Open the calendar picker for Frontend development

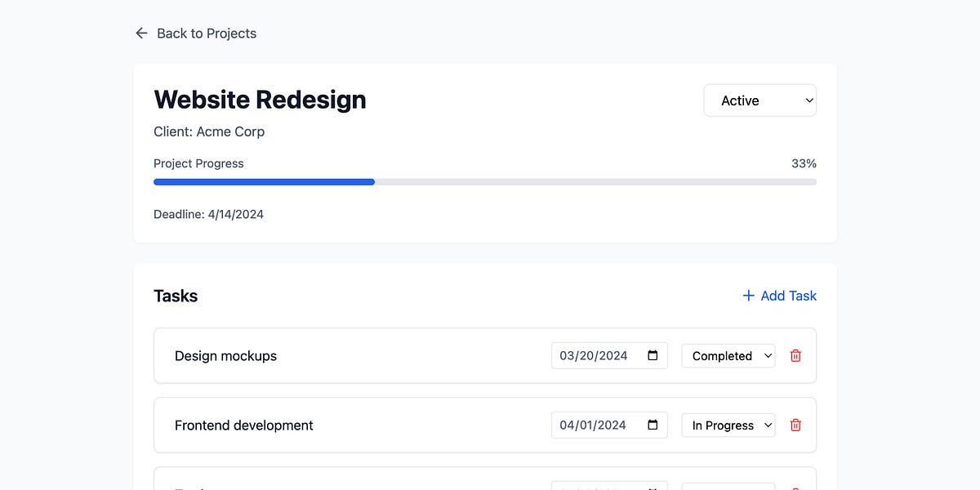pos(651,425)
